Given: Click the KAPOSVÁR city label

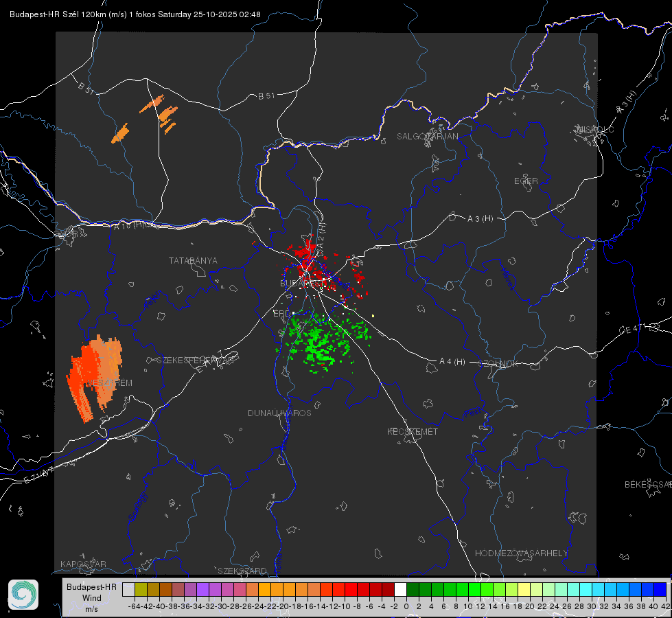Looking at the screenshot, I should tap(83, 564).
